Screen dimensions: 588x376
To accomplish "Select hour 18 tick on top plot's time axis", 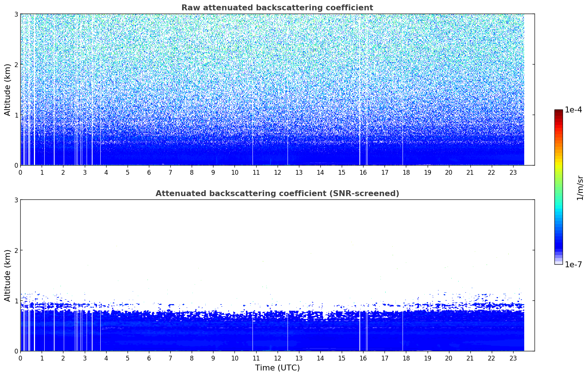I will click(x=406, y=173).
